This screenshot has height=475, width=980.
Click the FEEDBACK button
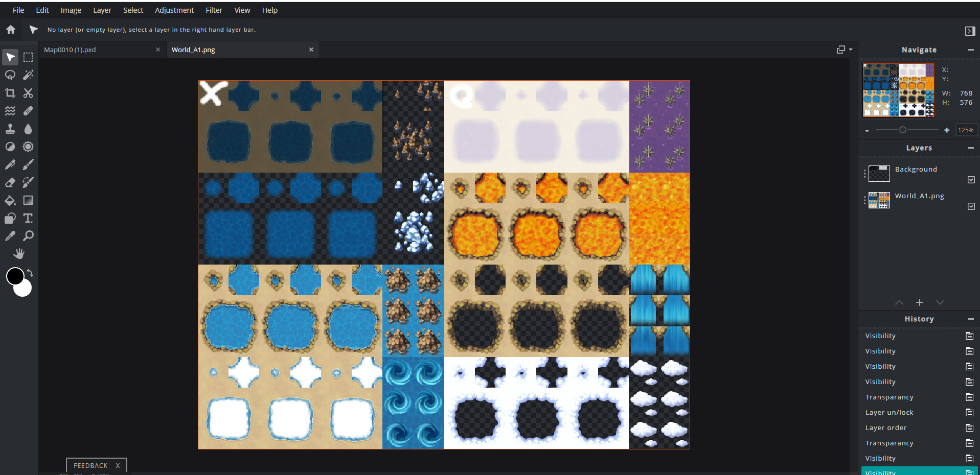point(90,465)
